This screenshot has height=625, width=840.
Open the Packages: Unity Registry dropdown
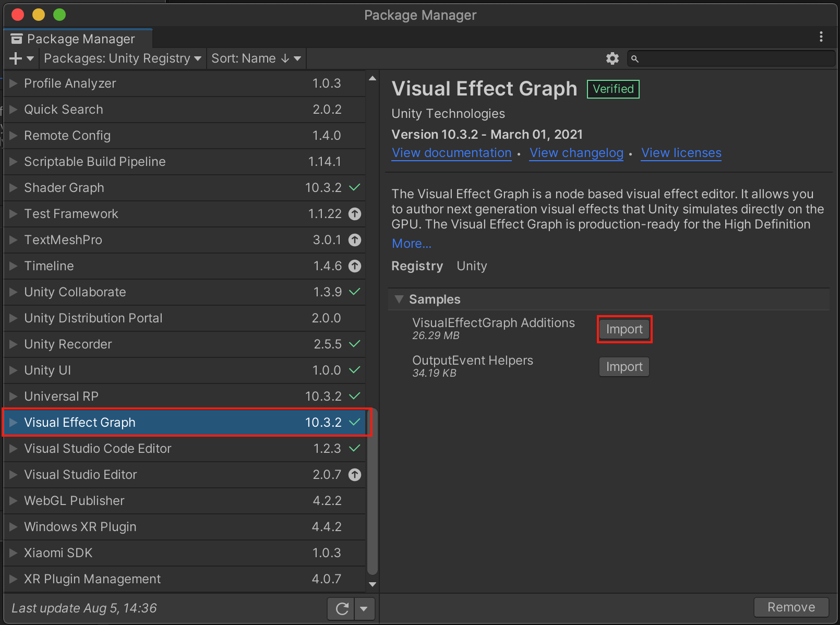(122, 58)
